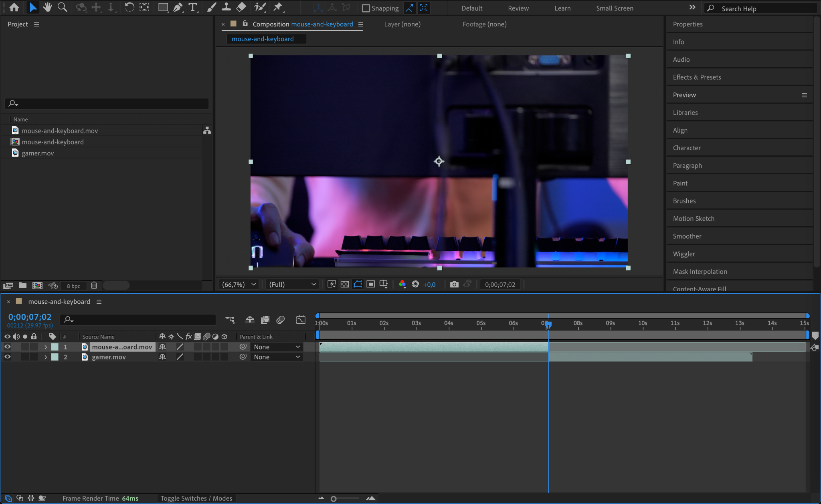Enable the Snapping checkbox
The image size is (821, 504).
366,8
